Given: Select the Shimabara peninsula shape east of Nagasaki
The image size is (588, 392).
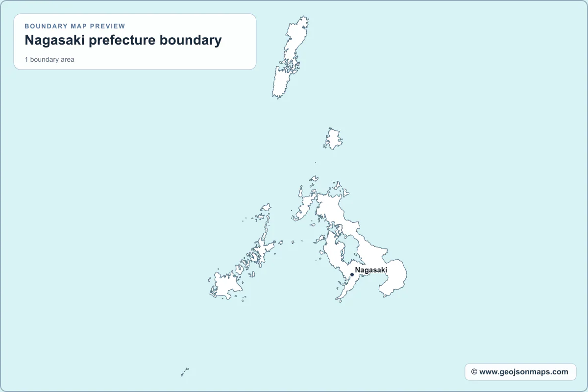Looking at the screenshot, I should pyautogui.click(x=392, y=278).
